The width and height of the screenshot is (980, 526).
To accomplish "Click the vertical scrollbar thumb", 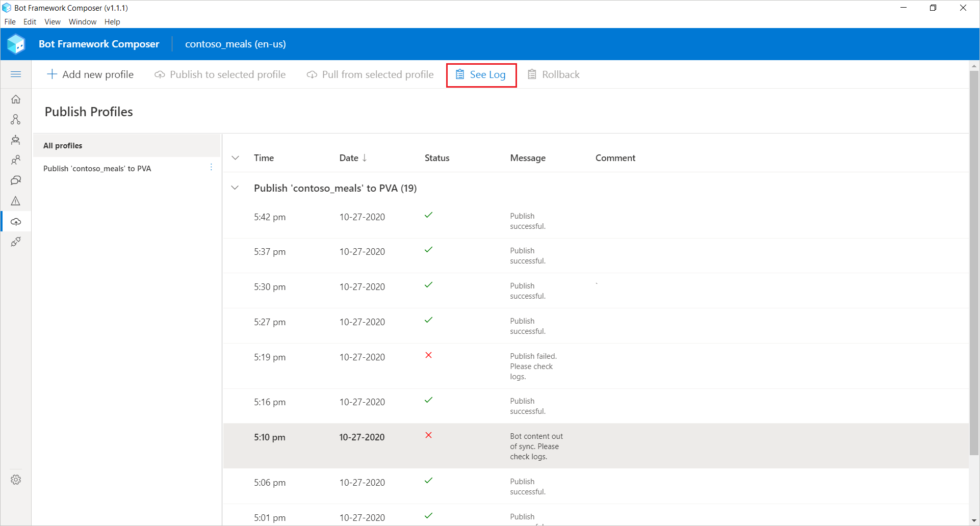I will [x=974, y=262].
